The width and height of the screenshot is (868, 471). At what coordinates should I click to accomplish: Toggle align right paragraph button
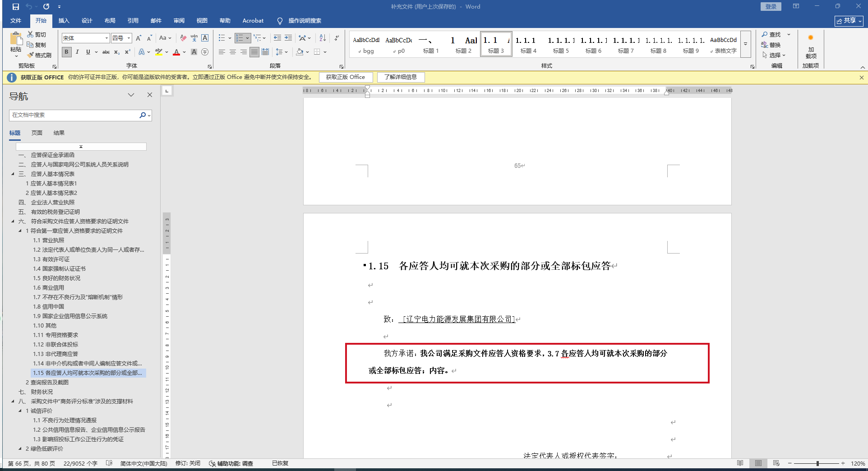tap(244, 52)
